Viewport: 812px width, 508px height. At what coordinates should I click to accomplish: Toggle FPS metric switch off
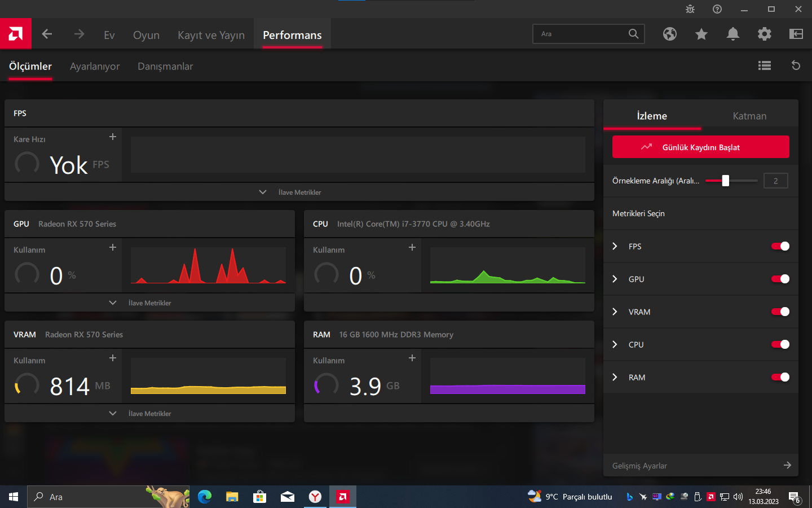pos(780,246)
